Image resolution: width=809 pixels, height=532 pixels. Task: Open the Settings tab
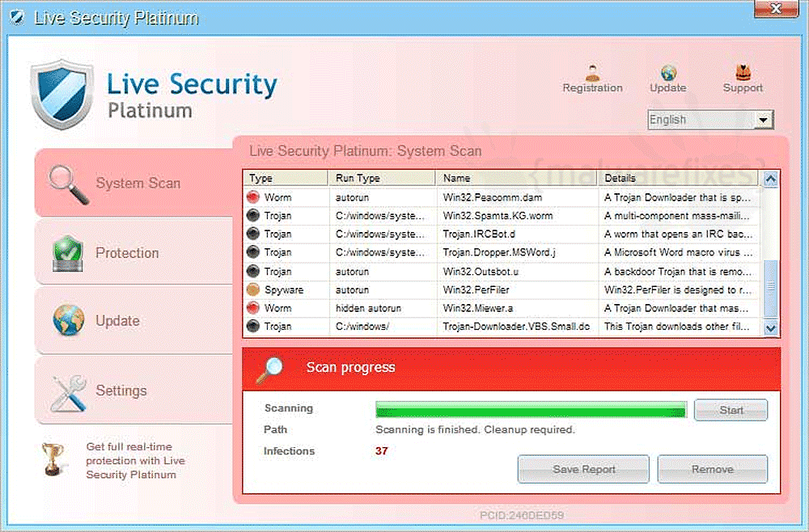point(134,391)
